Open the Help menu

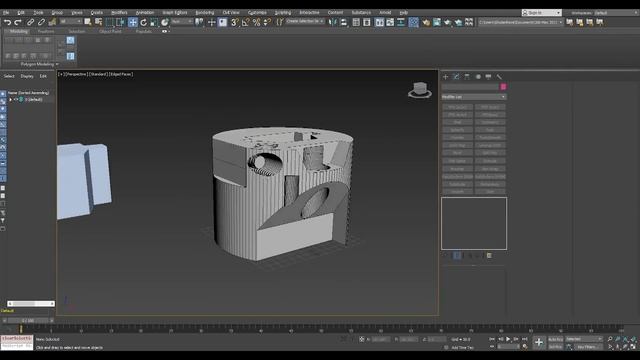point(403,13)
